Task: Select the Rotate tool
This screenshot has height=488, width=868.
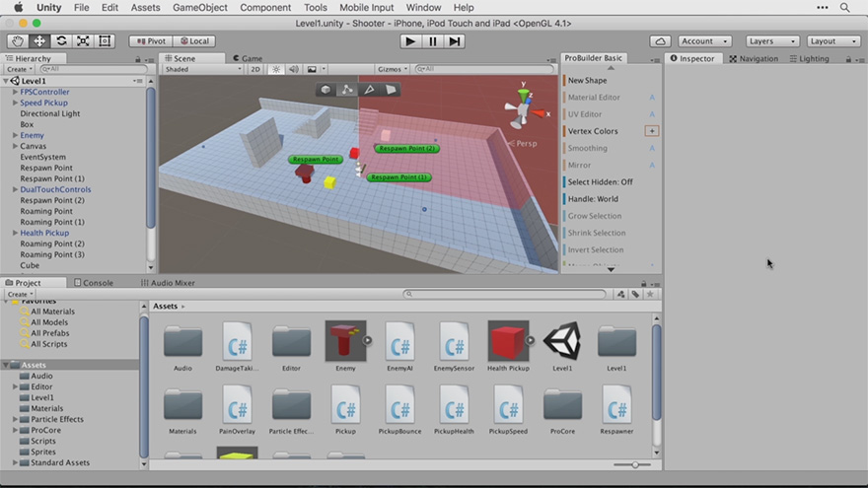Action: pyautogui.click(x=61, y=41)
